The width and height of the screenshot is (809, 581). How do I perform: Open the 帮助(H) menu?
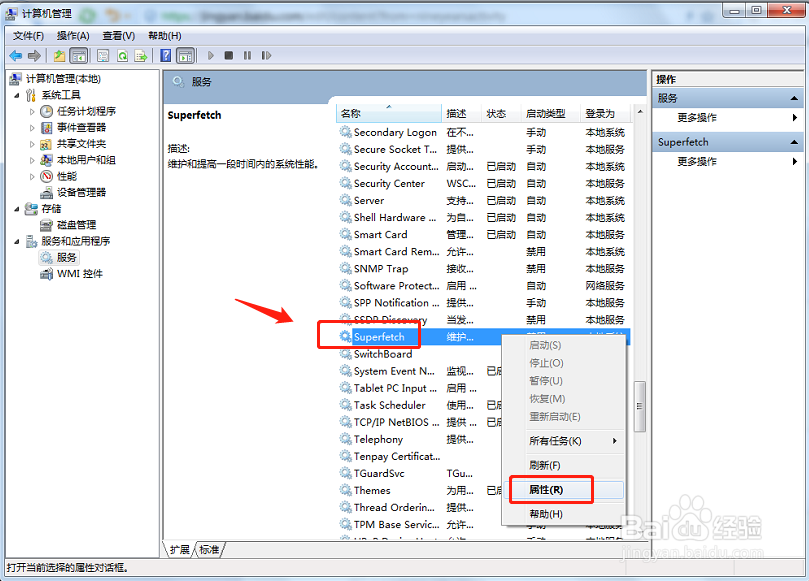(165, 36)
